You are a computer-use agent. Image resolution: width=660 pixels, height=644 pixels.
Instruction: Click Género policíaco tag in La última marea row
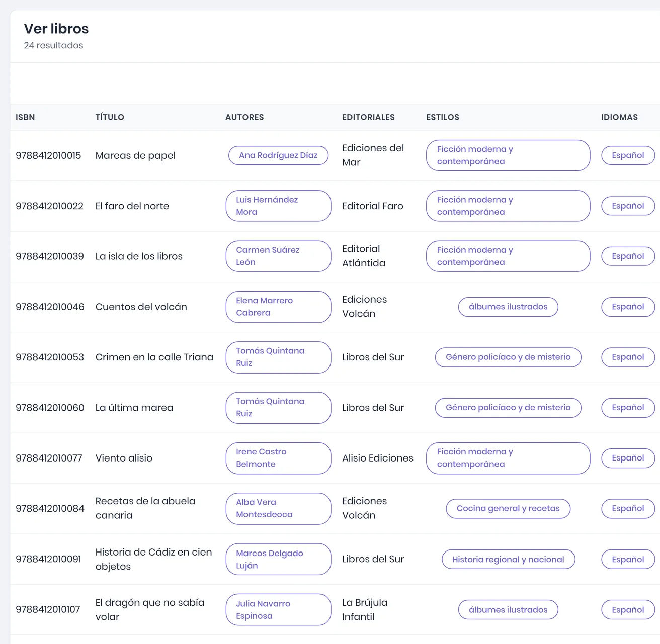click(x=508, y=408)
